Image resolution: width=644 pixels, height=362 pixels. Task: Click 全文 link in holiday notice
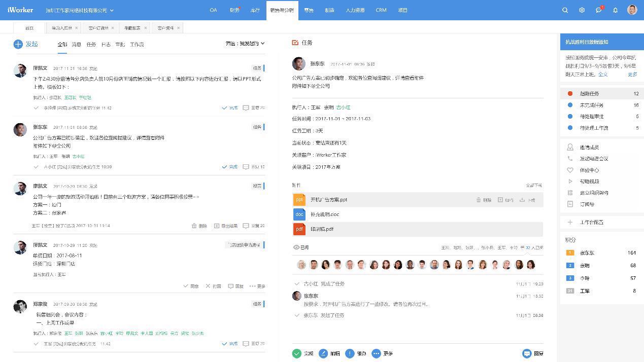pos(603,74)
